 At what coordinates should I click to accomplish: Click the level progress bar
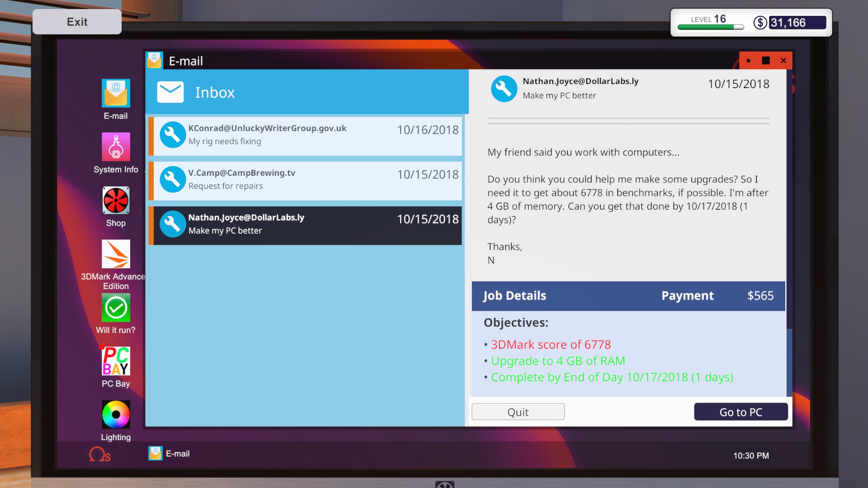(710, 27)
